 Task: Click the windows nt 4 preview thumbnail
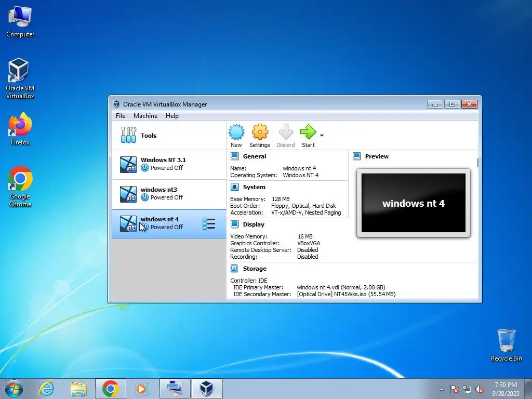tap(413, 203)
